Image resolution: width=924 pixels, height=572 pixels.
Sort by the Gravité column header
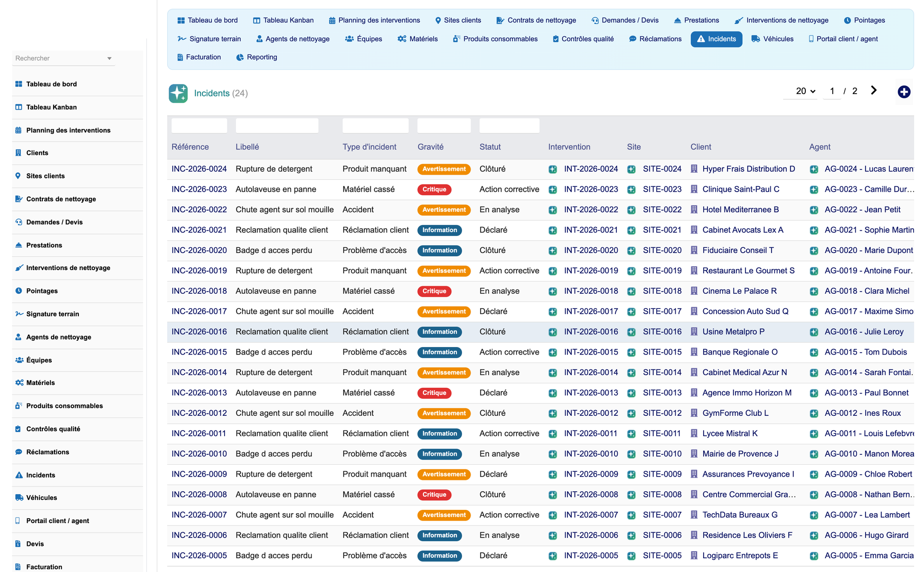[431, 147]
